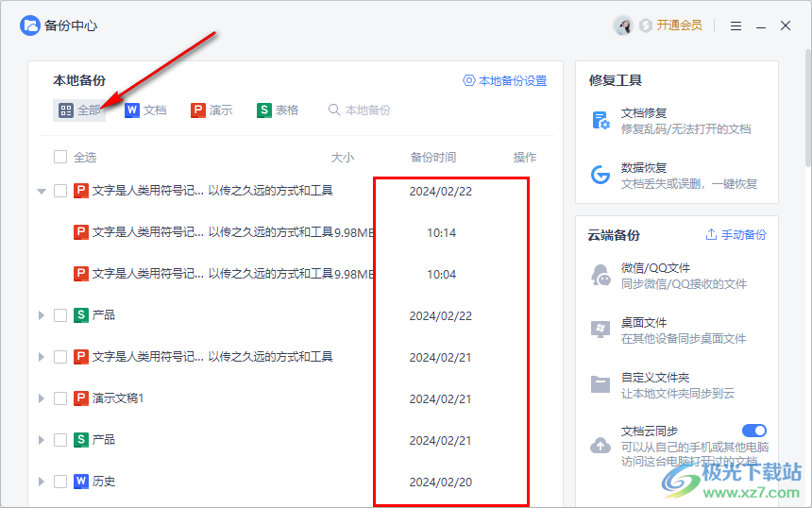Click the 本地备份 section heading
The image size is (812, 508).
pyautogui.click(x=79, y=80)
